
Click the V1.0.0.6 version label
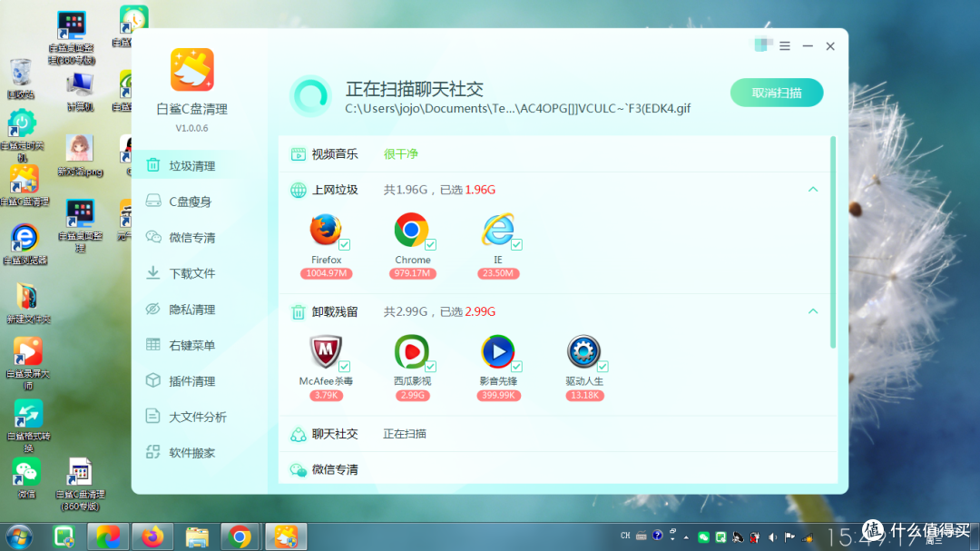click(191, 128)
